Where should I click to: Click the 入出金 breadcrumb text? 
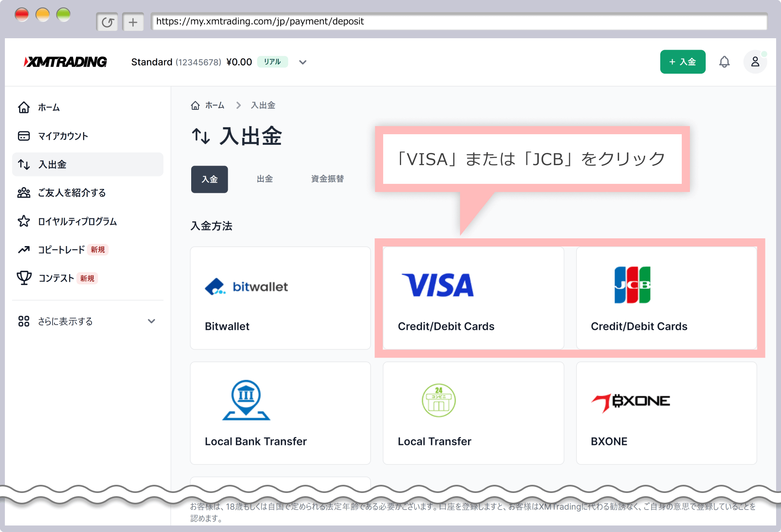263,105
